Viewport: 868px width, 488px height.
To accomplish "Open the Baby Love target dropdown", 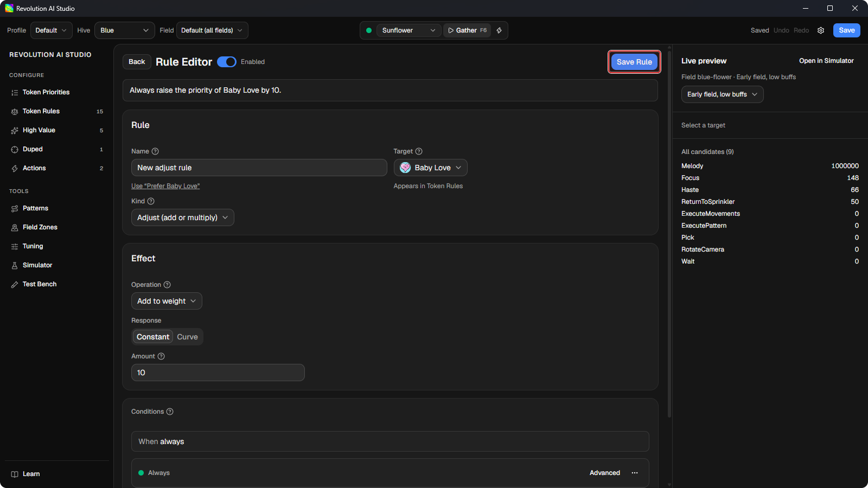I will [x=431, y=168].
